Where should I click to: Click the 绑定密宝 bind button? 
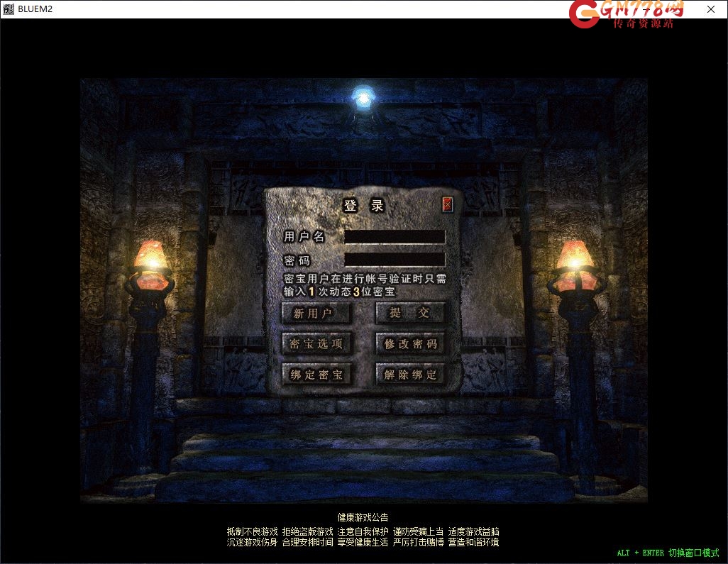316,375
